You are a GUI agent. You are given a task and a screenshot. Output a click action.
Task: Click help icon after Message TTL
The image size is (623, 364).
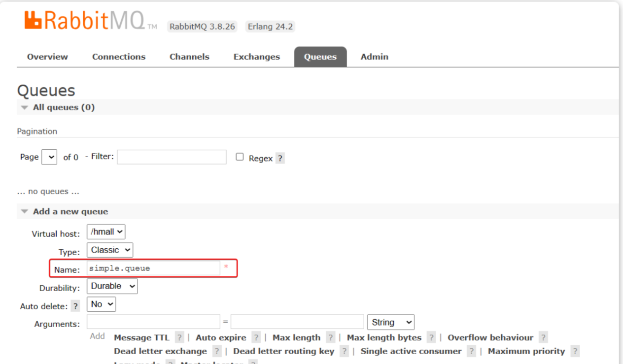pos(179,338)
